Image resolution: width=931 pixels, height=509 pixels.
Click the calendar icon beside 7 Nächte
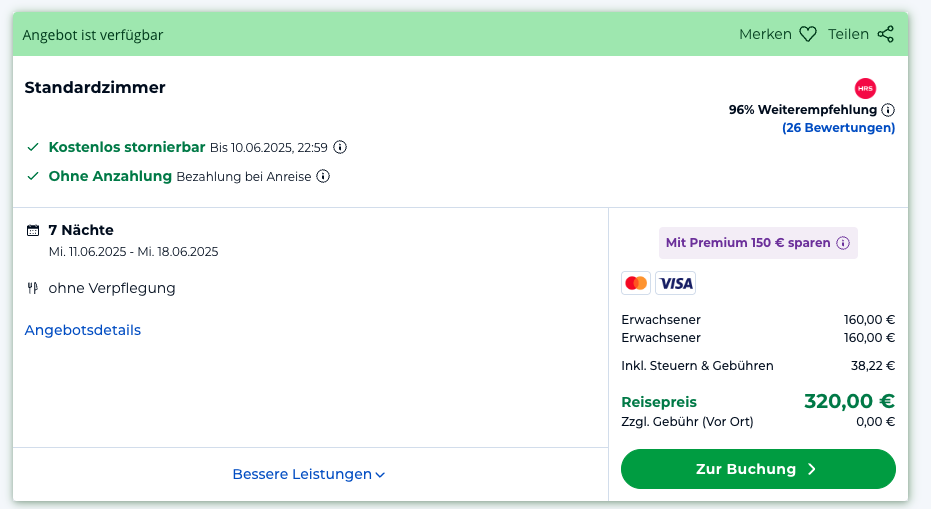coord(33,230)
